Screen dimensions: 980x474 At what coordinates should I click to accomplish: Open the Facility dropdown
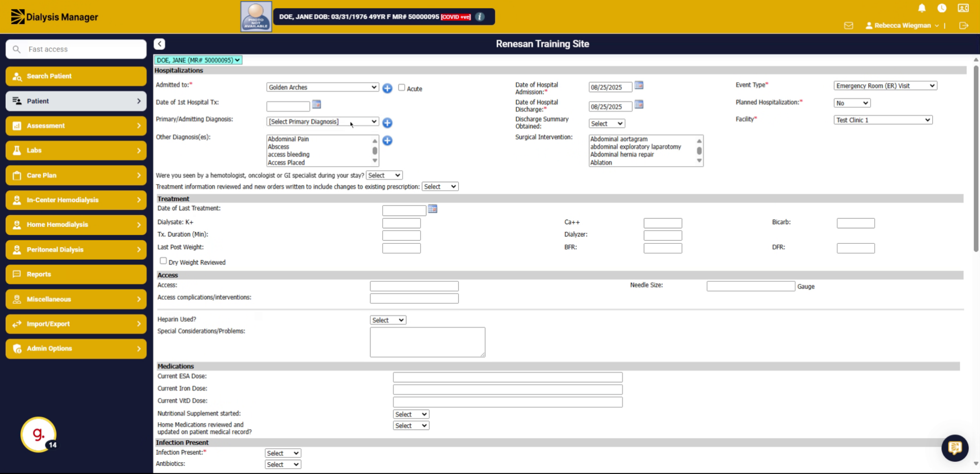pos(883,120)
